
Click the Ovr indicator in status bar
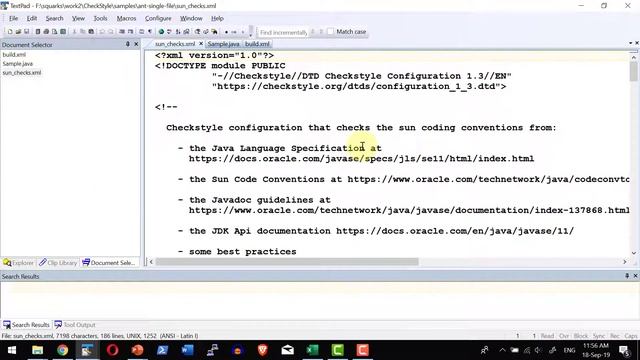564,336
